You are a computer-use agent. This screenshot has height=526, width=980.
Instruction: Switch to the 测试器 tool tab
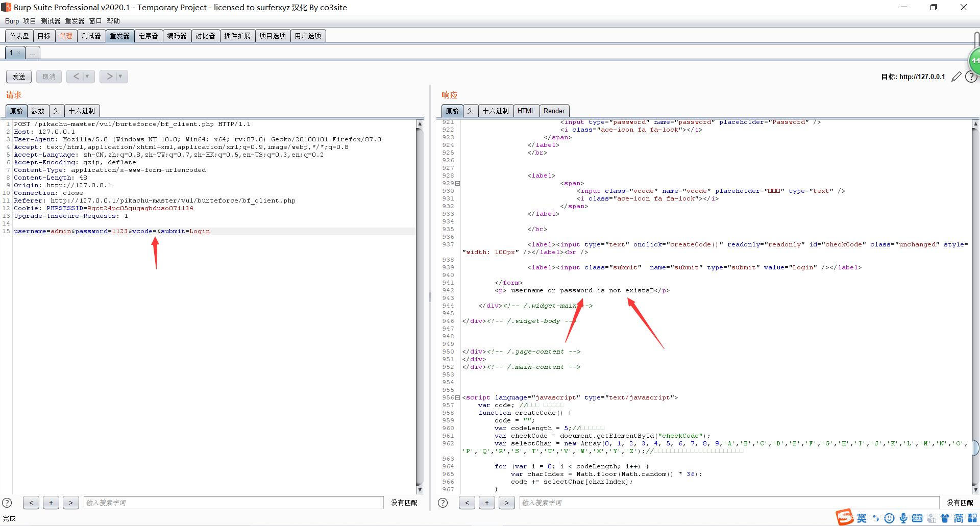[x=91, y=36]
